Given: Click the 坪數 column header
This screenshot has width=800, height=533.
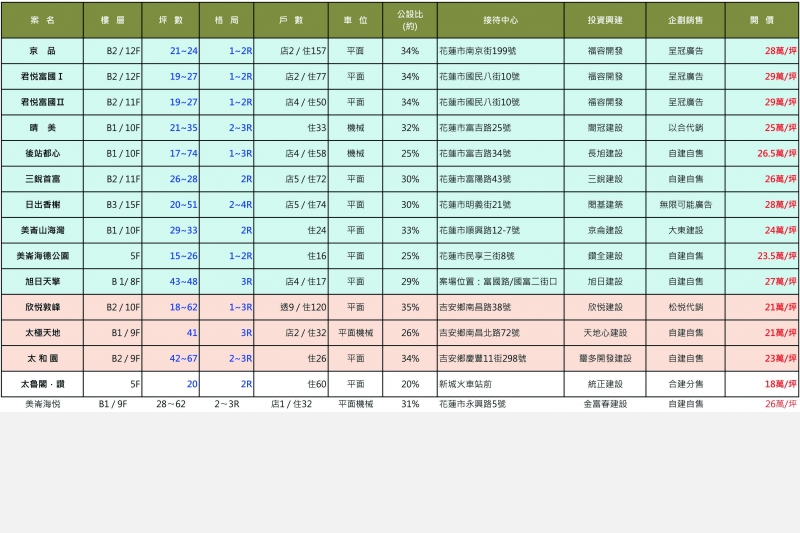Looking at the screenshot, I should [170, 20].
